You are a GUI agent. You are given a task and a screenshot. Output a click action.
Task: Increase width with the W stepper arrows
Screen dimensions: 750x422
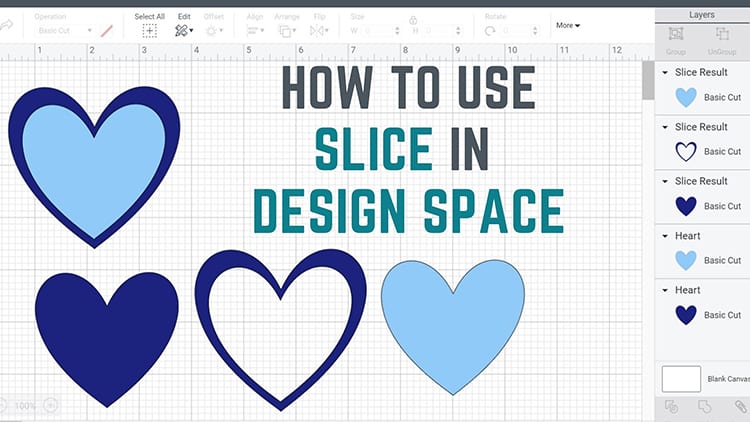pyautogui.click(x=397, y=31)
